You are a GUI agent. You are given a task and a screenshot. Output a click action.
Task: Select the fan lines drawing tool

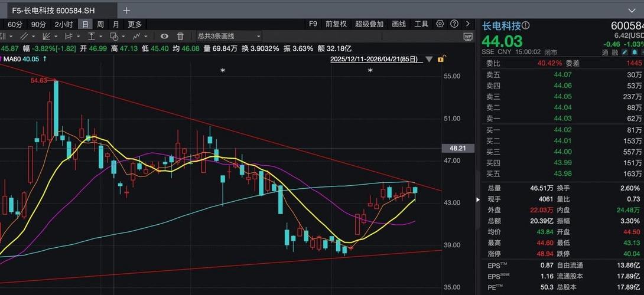(47, 36)
